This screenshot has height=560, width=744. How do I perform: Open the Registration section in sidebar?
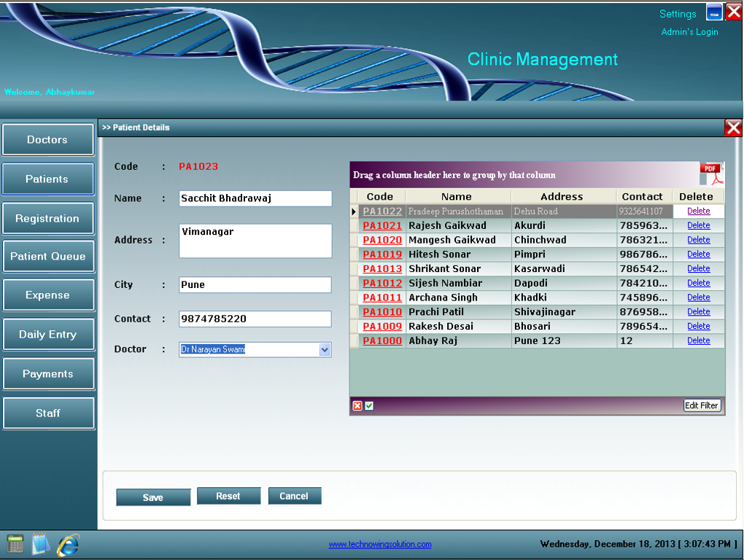(47, 219)
